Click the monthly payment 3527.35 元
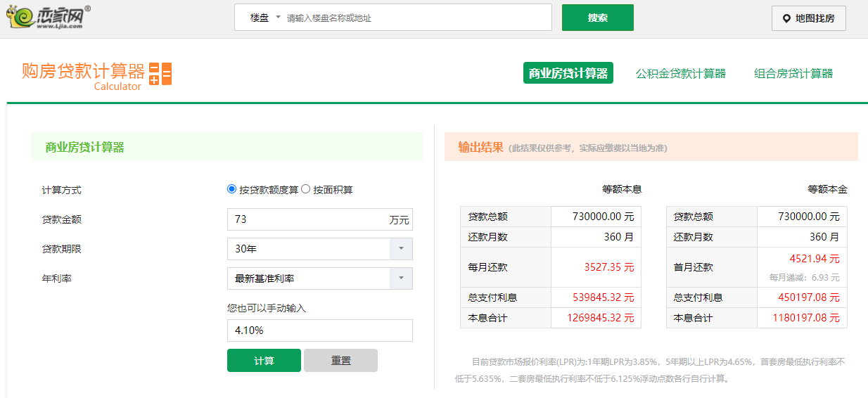Image resolution: width=868 pixels, height=398 pixels. click(609, 267)
